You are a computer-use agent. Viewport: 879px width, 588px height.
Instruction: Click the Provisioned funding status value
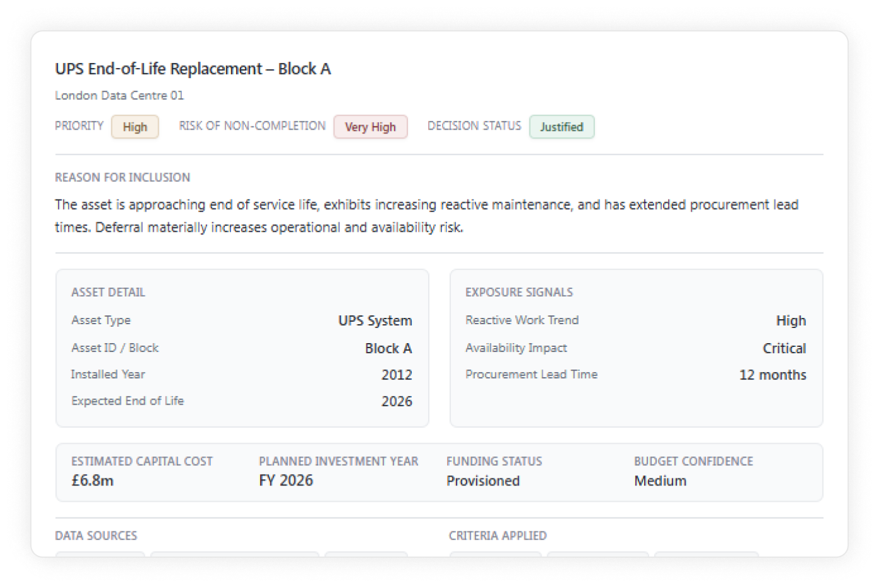click(483, 480)
